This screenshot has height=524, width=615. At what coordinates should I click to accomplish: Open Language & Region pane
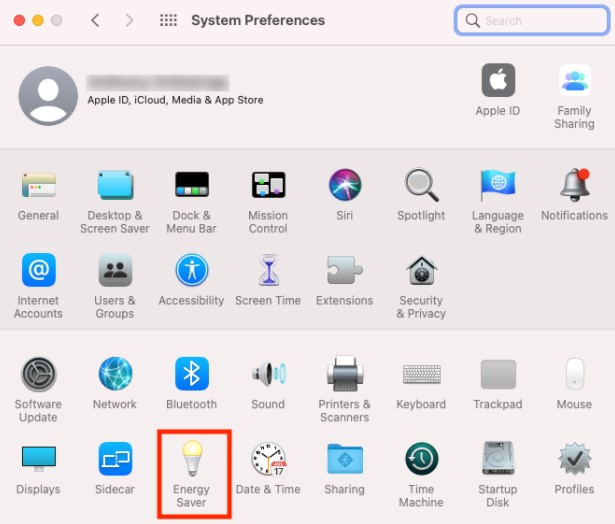pyautogui.click(x=498, y=185)
